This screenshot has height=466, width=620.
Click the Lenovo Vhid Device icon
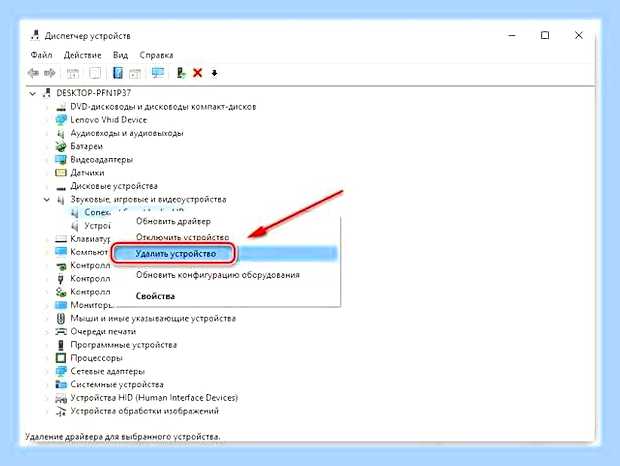(61, 120)
